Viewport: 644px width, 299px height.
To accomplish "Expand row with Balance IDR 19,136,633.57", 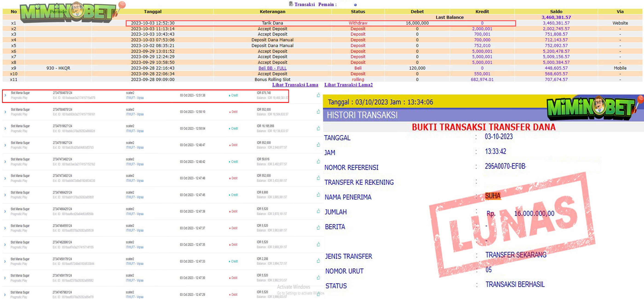I will point(5,129).
